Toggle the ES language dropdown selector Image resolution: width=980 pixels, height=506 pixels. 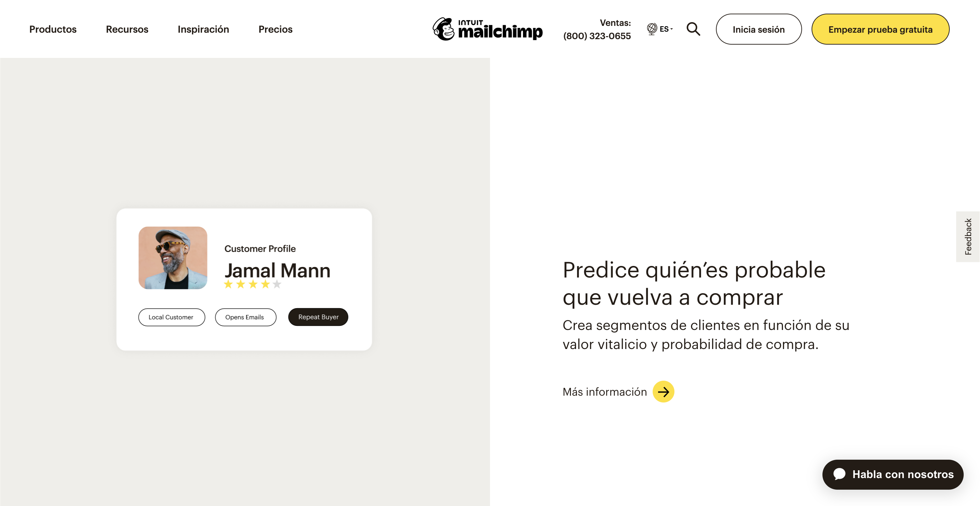point(660,29)
